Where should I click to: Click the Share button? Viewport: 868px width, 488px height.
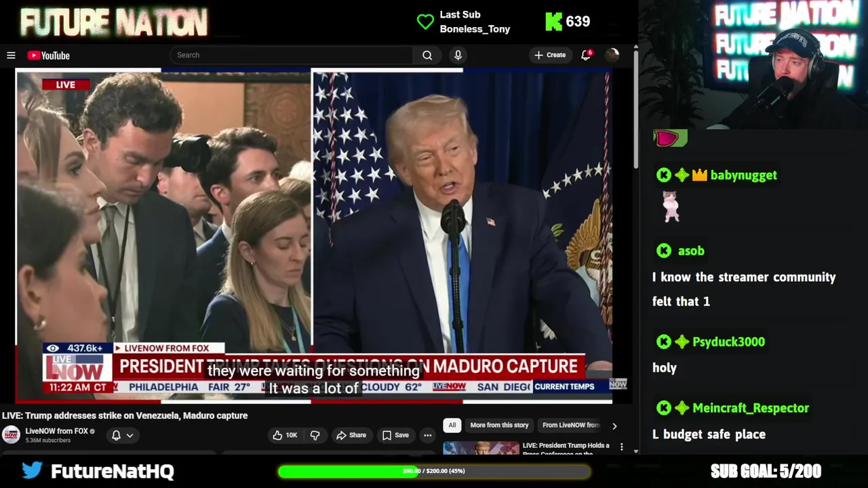(351, 435)
